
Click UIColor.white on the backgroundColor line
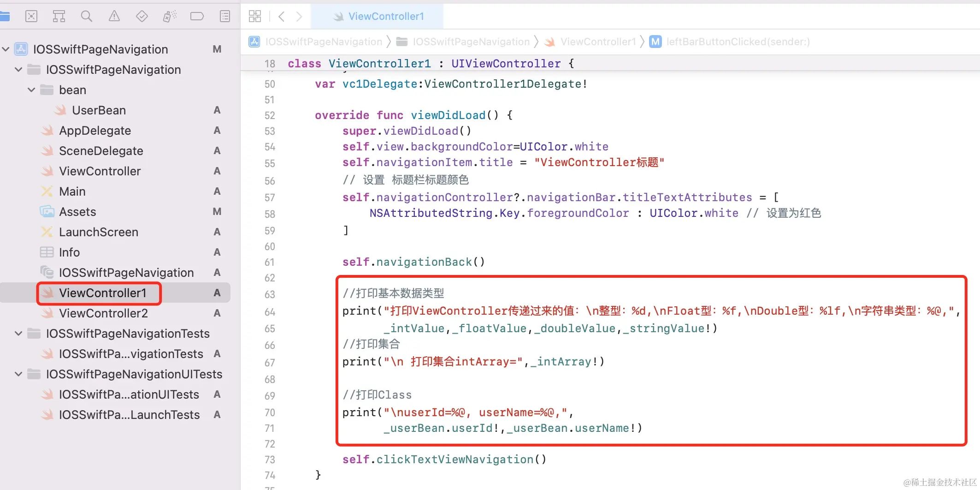[564, 147]
